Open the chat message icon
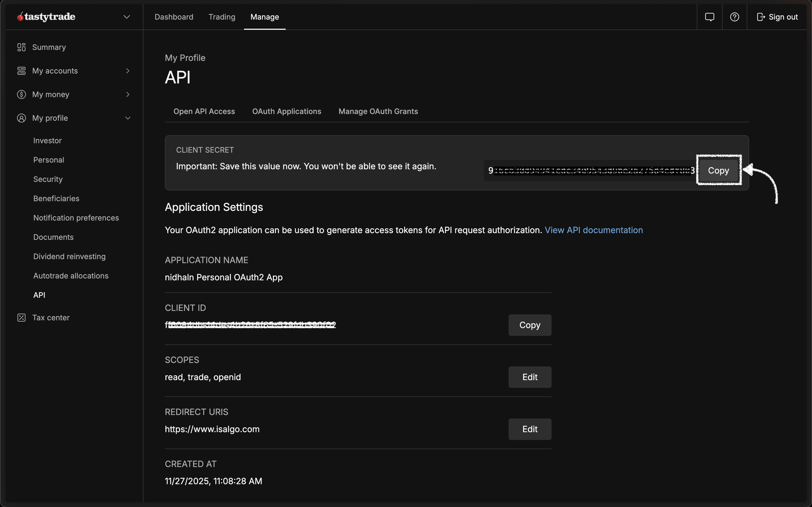812x507 pixels. [x=709, y=17]
